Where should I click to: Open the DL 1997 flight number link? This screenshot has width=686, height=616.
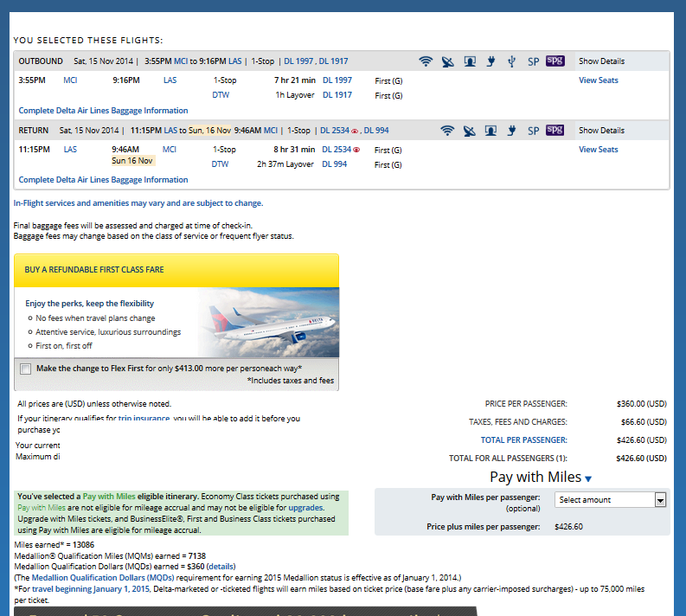337,80
